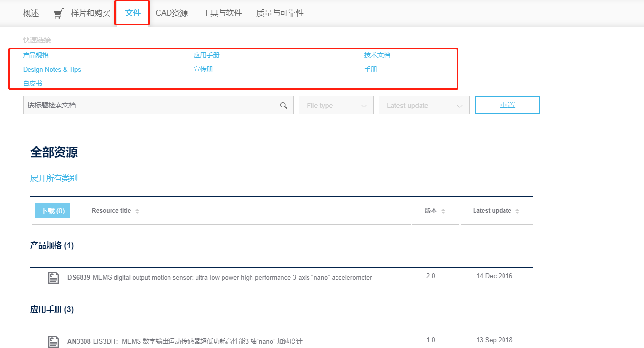
Task: Click the shopping cart icon
Action: [58, 14]
